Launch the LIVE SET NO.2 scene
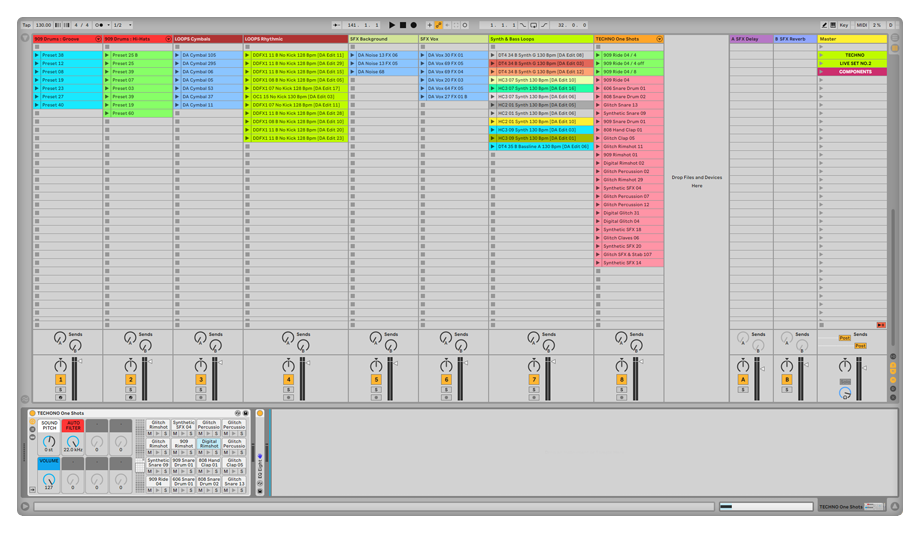Viewport: 920px width, 533px height. pos(821,63)
